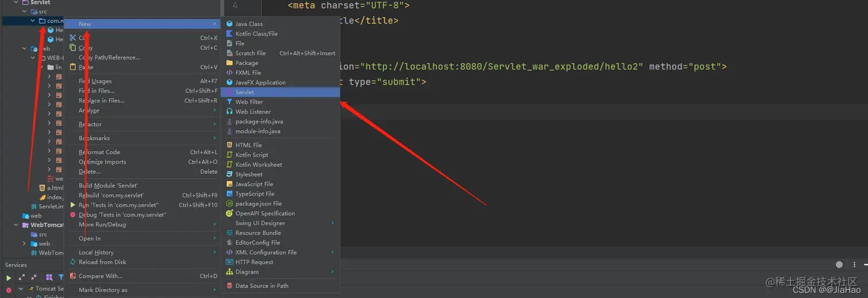Click the Copy pages icon in context menu

click(x=73, y=48)
